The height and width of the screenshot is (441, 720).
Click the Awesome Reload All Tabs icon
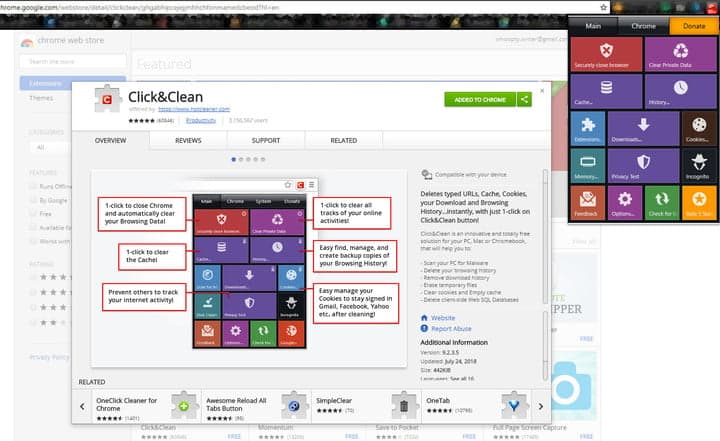294,406
